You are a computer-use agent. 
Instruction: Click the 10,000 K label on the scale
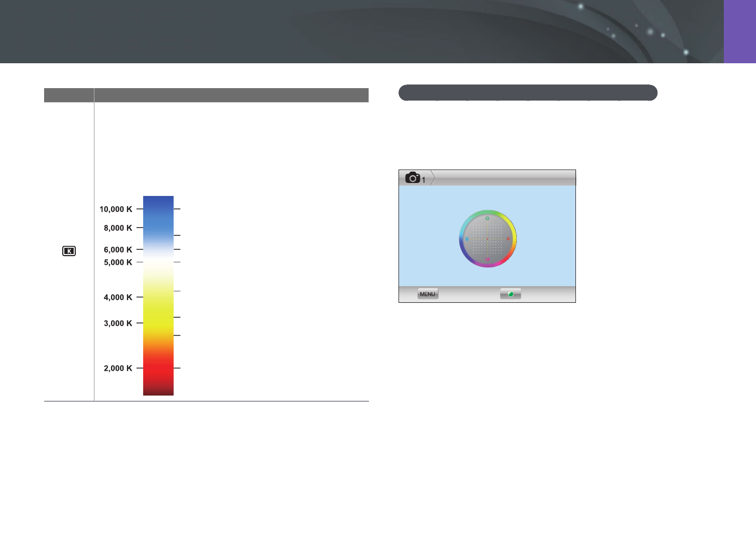[116, 209]
